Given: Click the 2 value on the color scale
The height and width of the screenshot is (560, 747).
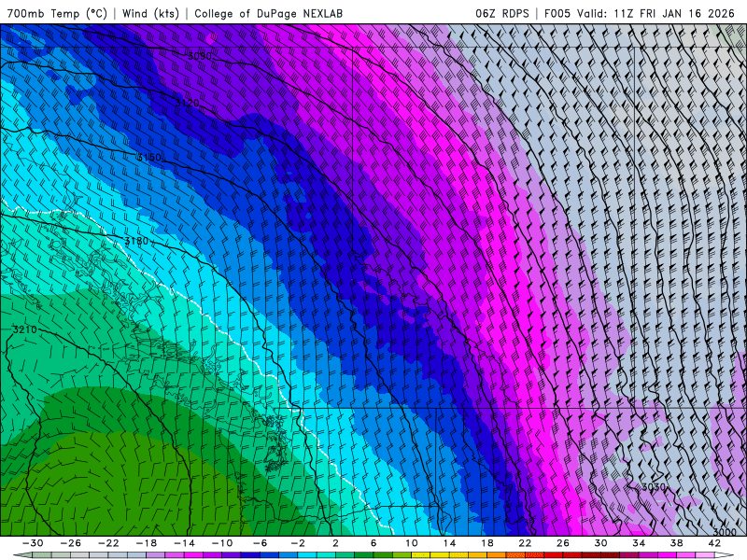Looking at the screenshot, I should click(335, 543).
